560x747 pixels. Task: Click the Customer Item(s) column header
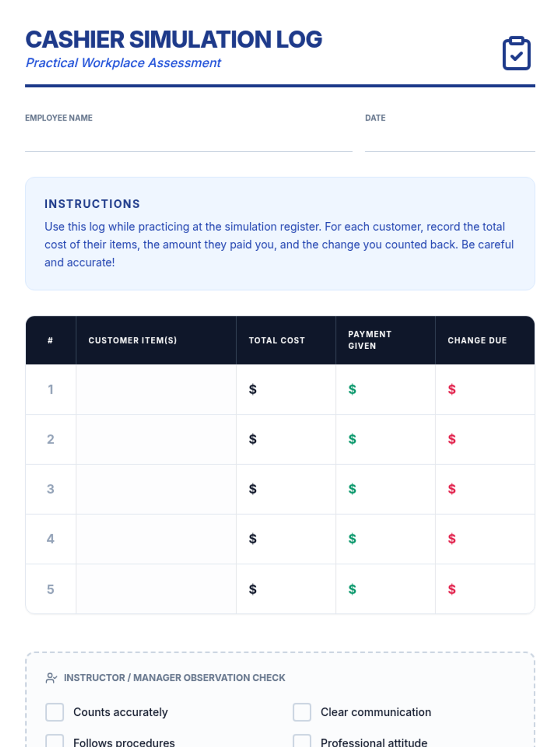[133, 340]
